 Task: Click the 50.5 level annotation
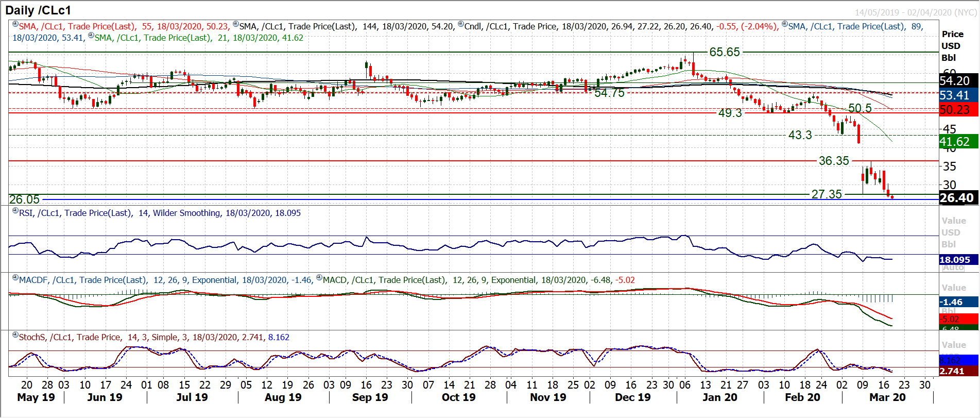point(860,108)
